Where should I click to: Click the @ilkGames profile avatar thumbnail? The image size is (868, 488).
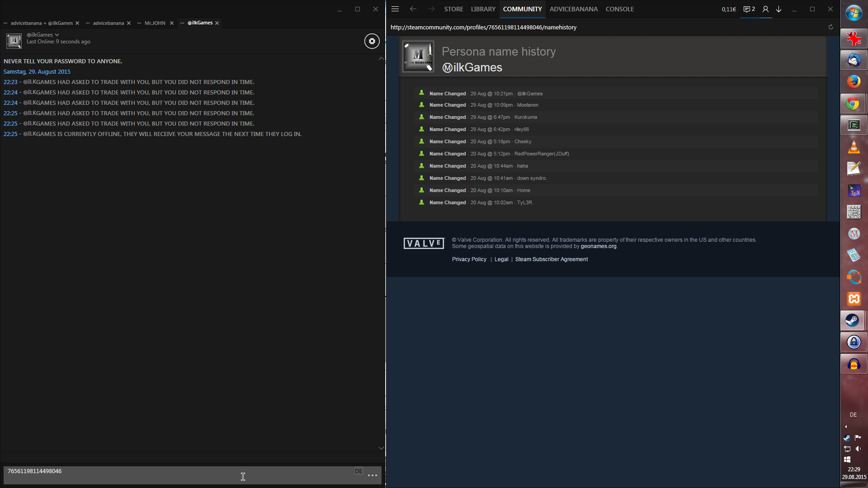click(x=14, y=41)
